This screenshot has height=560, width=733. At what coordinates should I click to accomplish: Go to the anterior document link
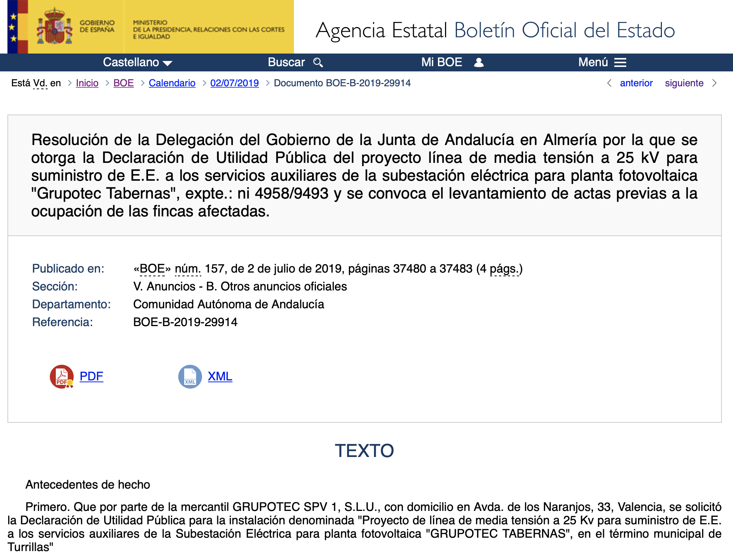point(636,83)
